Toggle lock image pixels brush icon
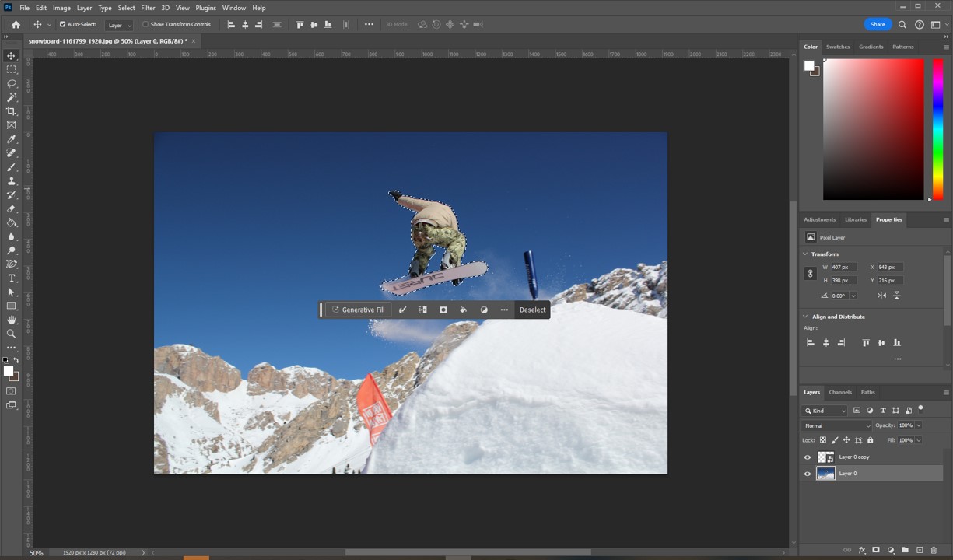 click(835, 440)
